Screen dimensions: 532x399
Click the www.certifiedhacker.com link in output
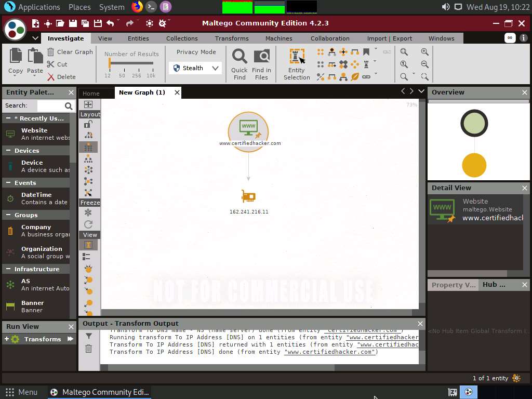coord(330,352)
